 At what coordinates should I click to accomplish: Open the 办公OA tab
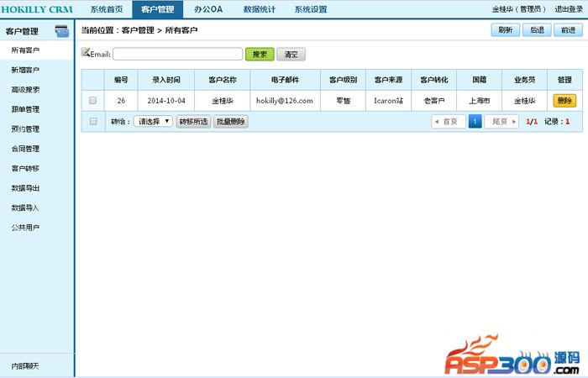[207, 9]
